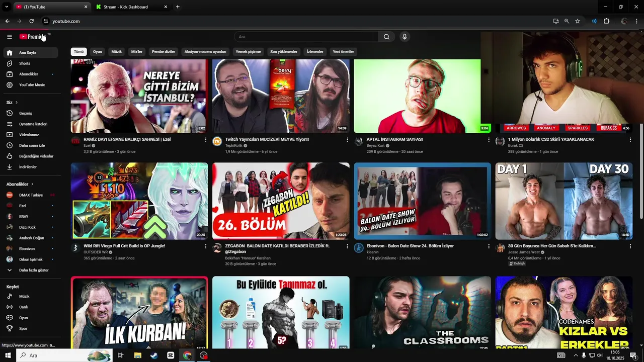Open more options for RAMİZ DAYI video
Screen dimensions: 644x362
pyautogui.click(x=205, y=140)
